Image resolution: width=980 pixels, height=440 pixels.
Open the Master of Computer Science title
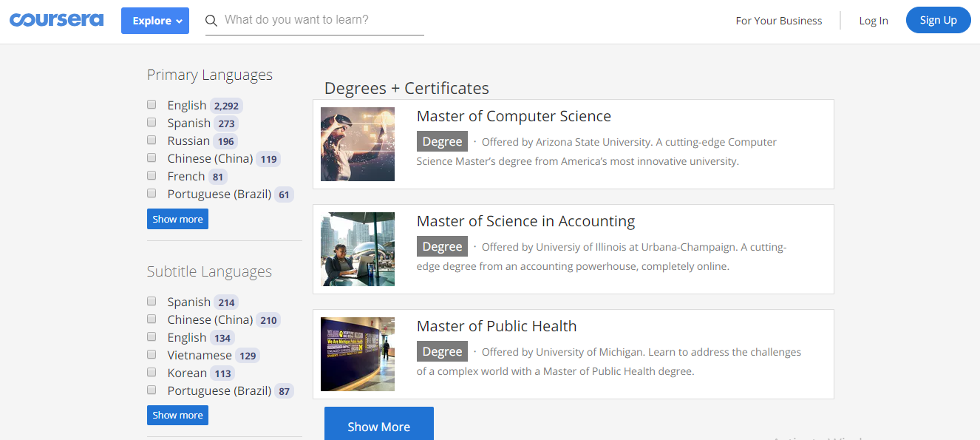(514, 116)
